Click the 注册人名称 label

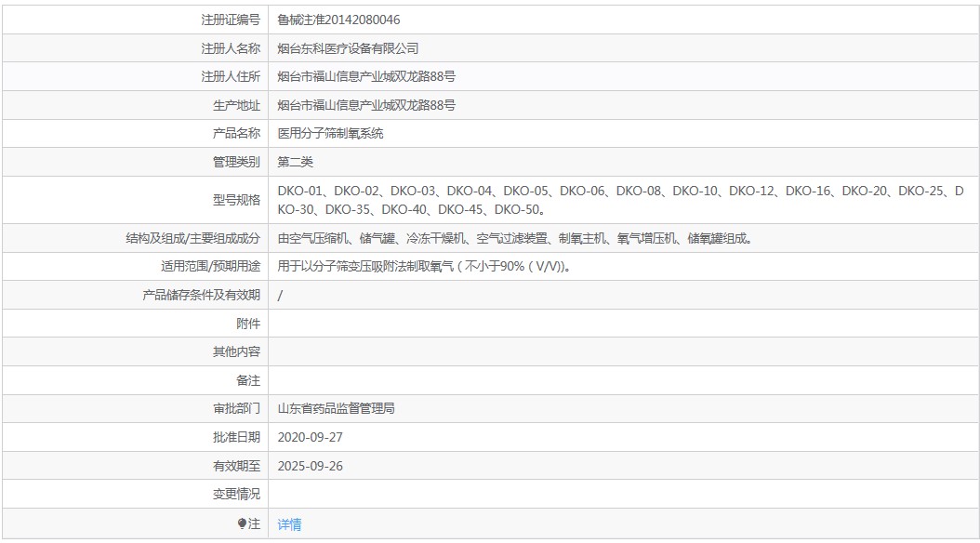click(x=231, y=48)
